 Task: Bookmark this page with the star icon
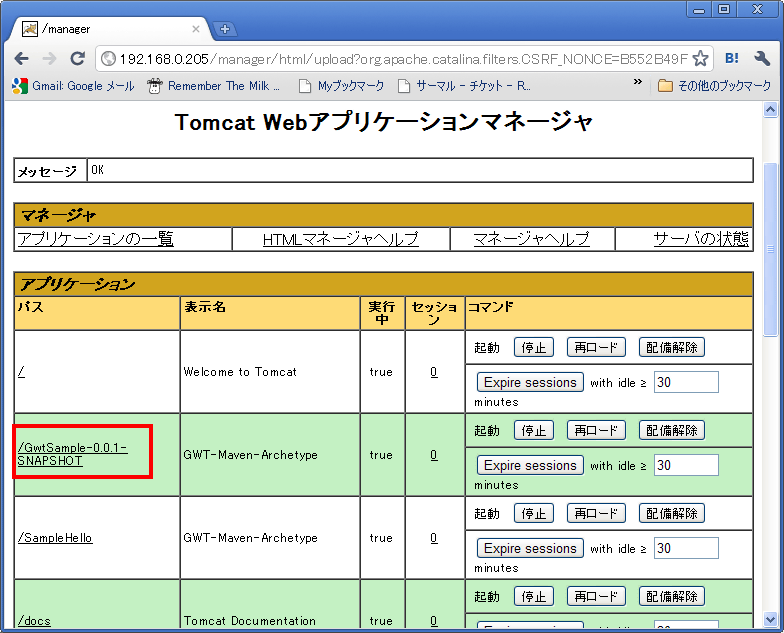(700, 59)
